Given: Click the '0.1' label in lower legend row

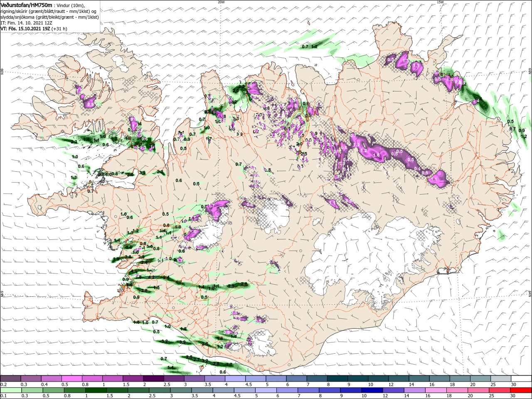Looking at the screenshot, I should point(3,396).
